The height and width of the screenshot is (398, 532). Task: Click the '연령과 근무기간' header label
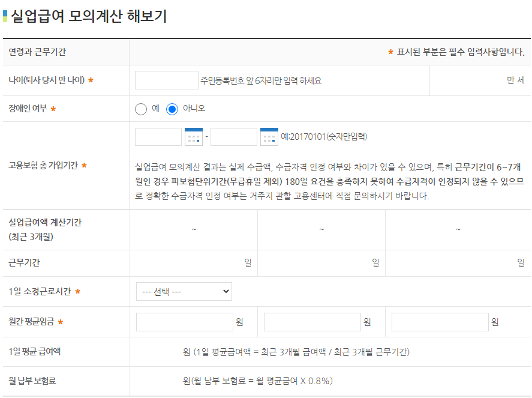tap(37, 52)
